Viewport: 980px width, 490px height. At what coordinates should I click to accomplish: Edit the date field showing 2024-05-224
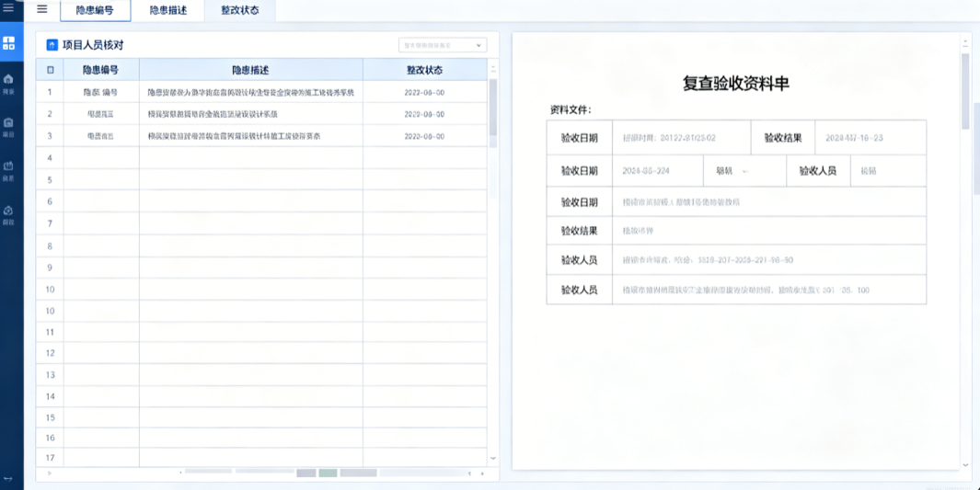pyautogui.click(x=658, y=170)
